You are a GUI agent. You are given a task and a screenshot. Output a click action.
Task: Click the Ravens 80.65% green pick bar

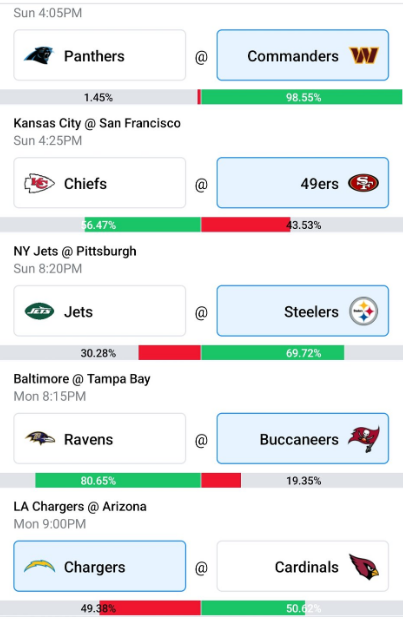point(118,480)
